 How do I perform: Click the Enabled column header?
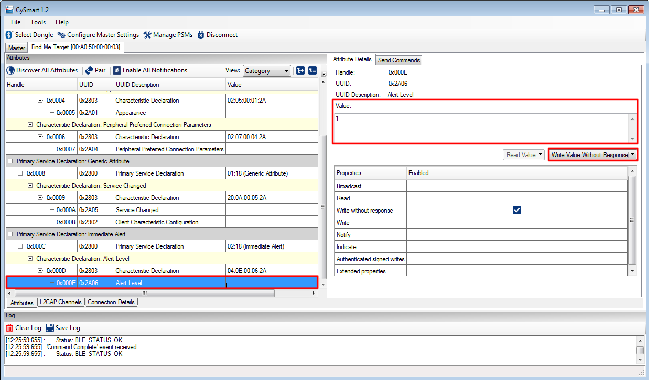pos(517,173)
